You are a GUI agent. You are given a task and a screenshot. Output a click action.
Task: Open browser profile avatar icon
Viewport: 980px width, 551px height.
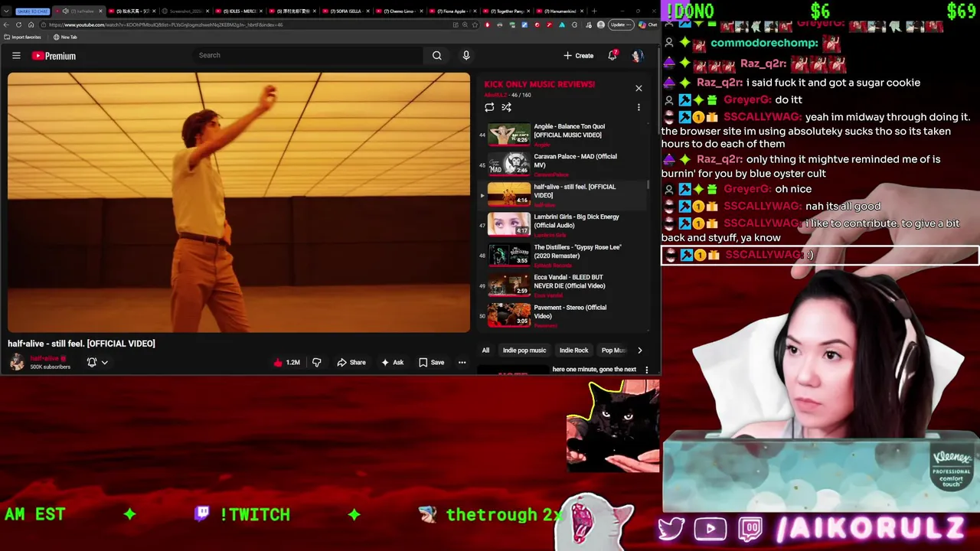[601, 24]
